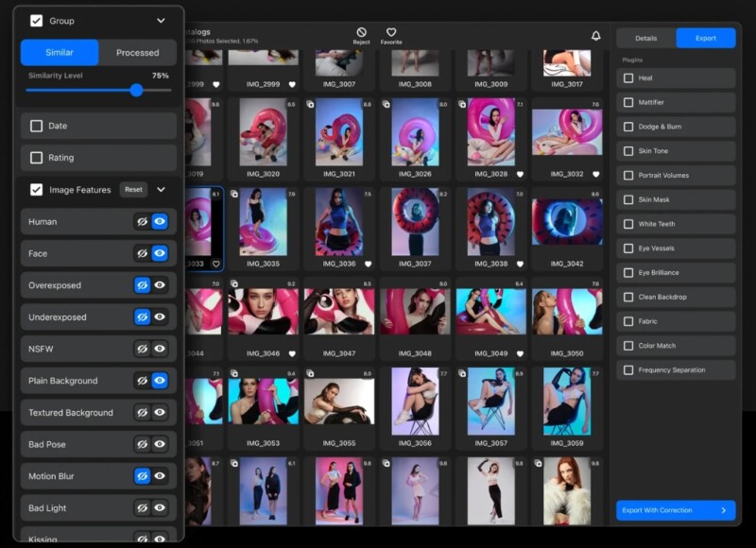Image resolution: width=756 pixels, height=548 pixels.
Task: Check the Frequency Separation plugin
Action: pos(628,370)
